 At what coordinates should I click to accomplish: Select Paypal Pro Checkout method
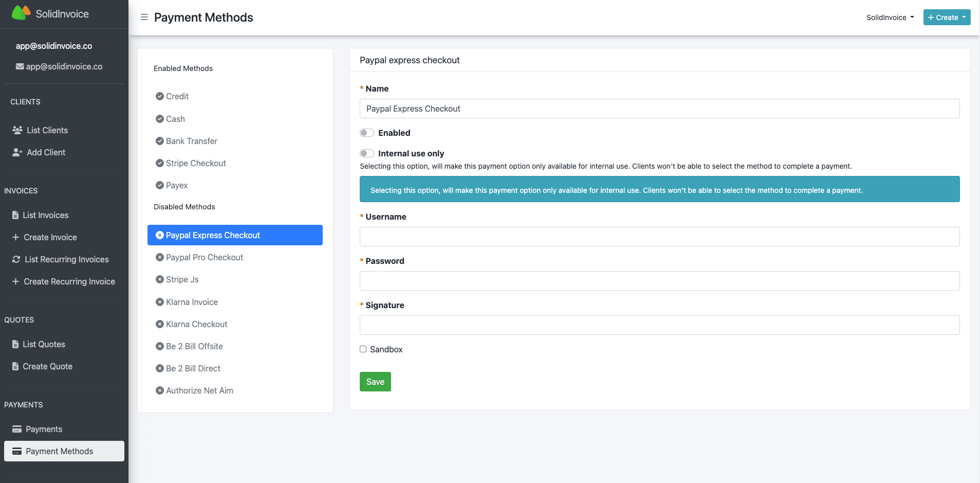click(204, 257)
